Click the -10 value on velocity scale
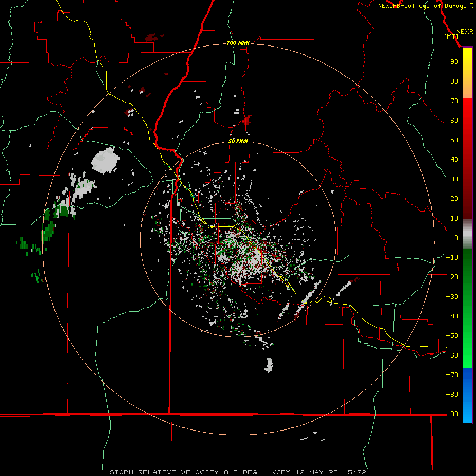This screenshot has height=476, width=476. 452,258
